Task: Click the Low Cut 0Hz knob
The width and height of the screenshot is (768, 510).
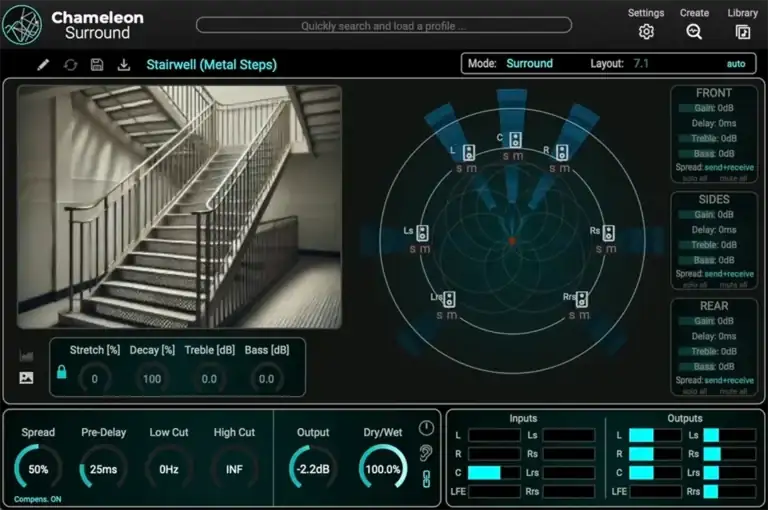Action: [168, 469]
